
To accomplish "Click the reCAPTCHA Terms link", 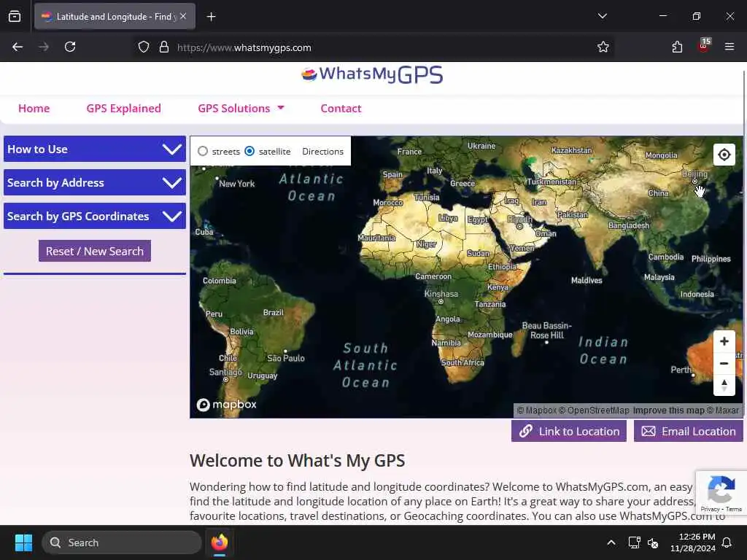I will coord(734,509).
